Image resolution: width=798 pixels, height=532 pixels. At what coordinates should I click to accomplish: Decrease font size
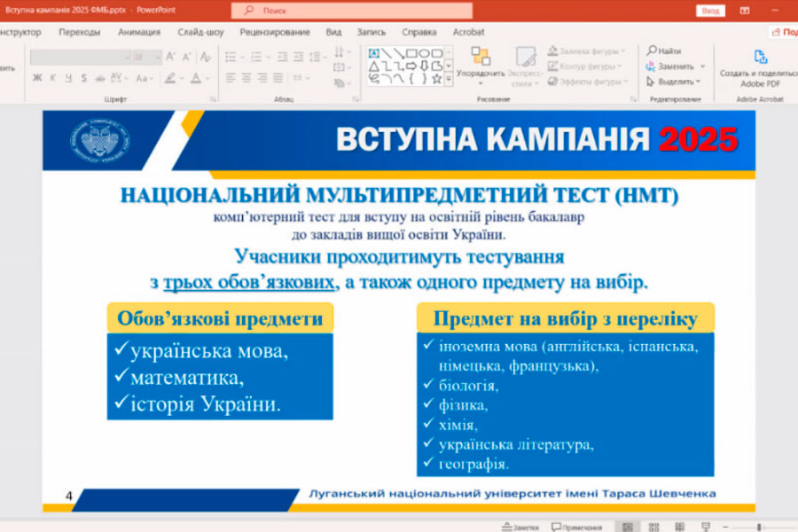[x=187, y=57]
